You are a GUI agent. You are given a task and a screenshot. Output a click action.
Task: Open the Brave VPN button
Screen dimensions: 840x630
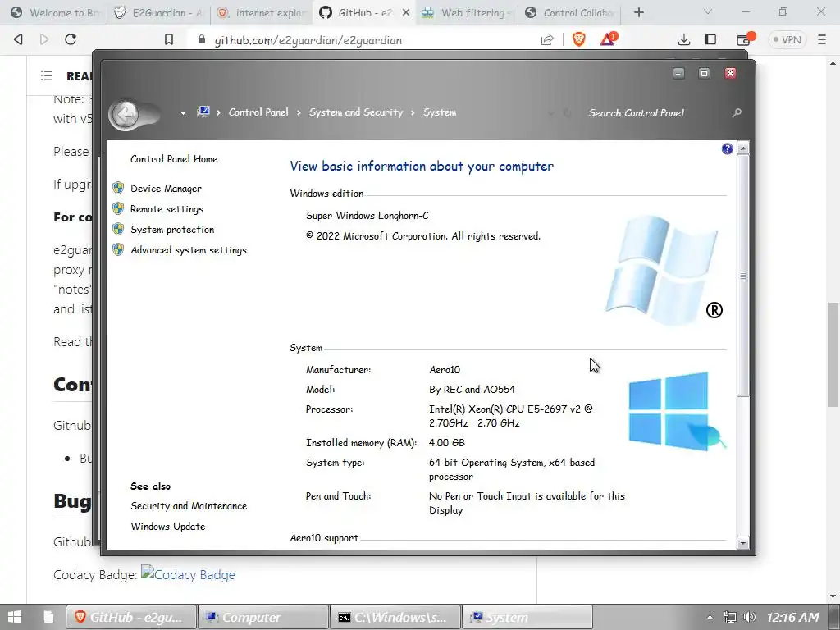click(x=787, y=39)
